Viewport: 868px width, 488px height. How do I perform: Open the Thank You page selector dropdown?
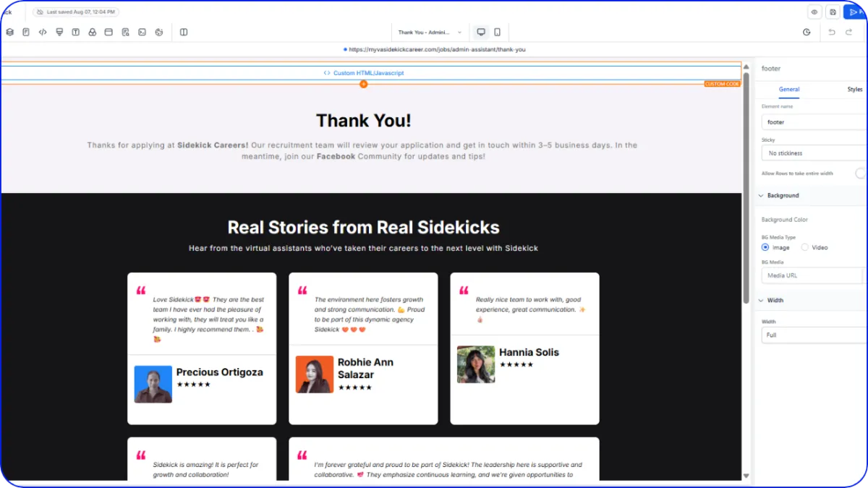click(x=430, y=33)
